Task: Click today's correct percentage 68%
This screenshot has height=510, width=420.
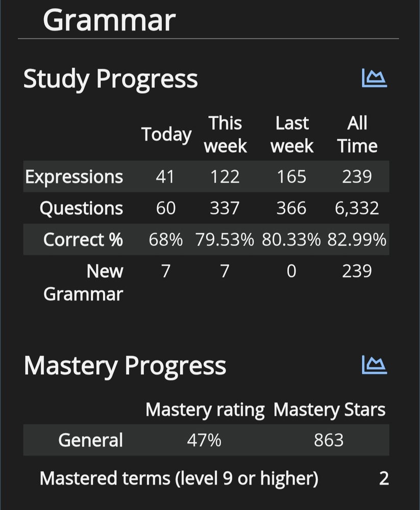Action: pos(166,240)
